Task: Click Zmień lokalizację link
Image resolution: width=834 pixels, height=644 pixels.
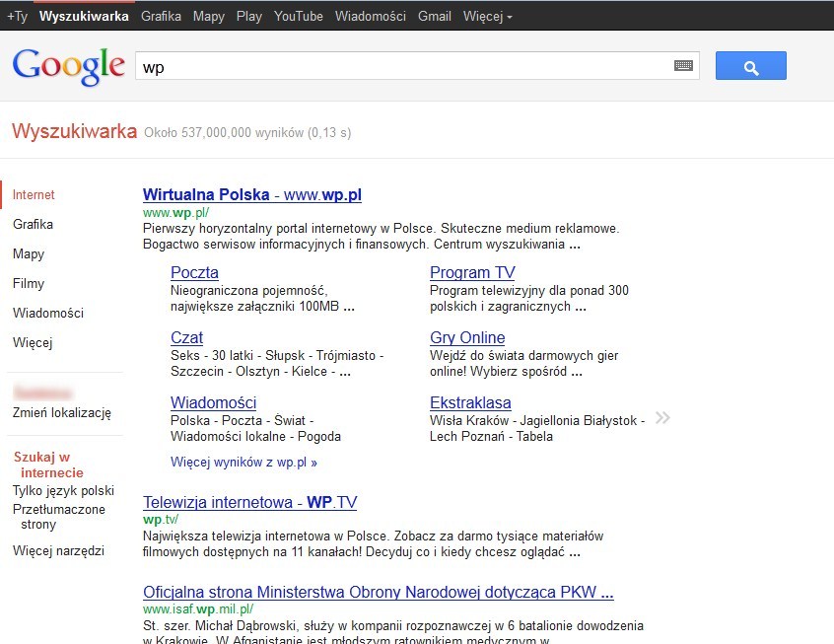Action: [62, 412]
